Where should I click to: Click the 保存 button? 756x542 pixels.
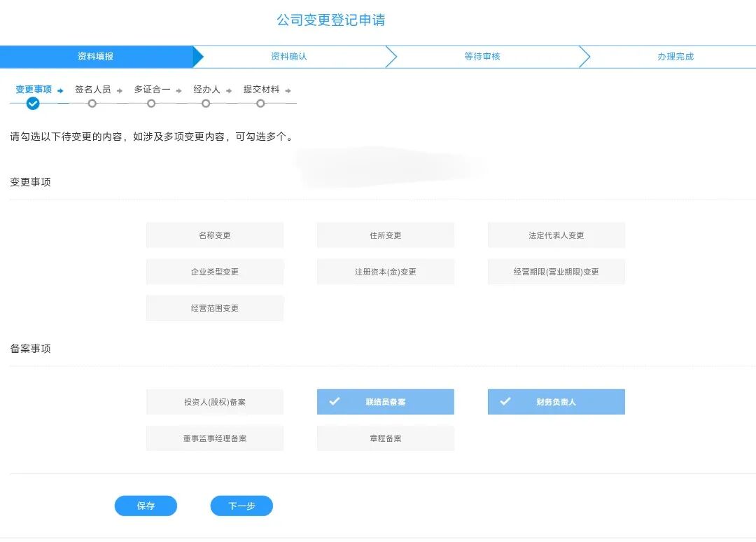tap(146, 506)
